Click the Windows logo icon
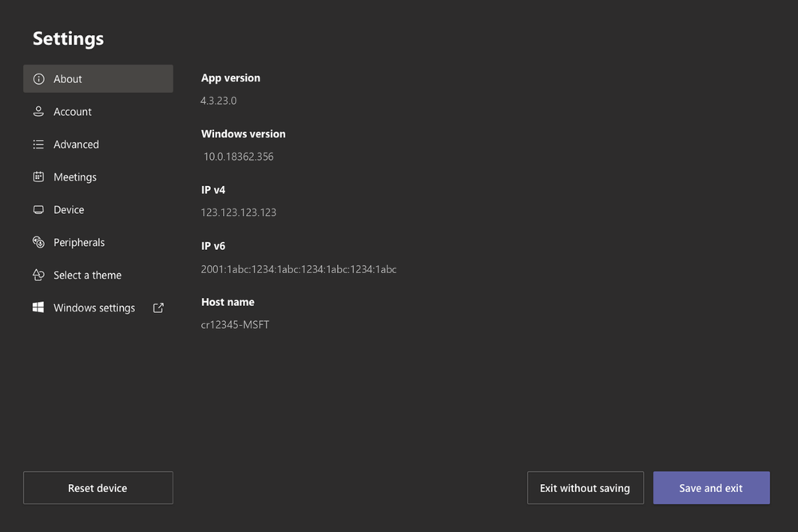Viewport: 798px width, 532px height. [x=38, y=307]
